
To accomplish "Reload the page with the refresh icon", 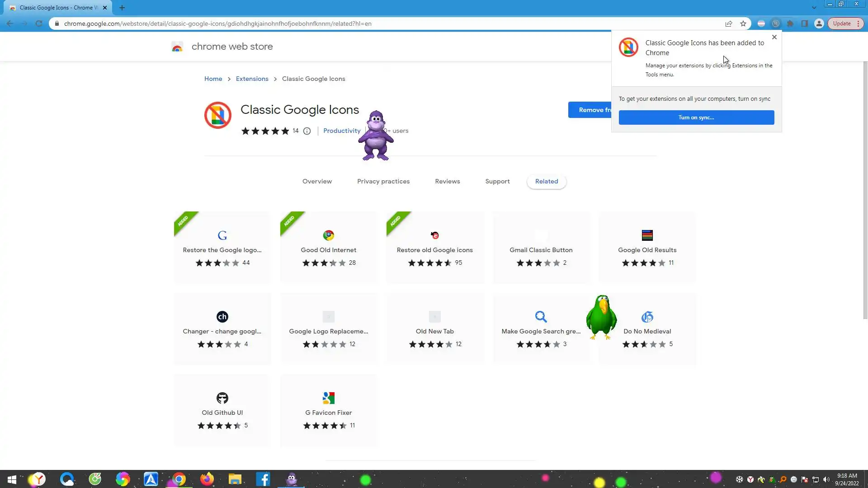I will 39,23.
